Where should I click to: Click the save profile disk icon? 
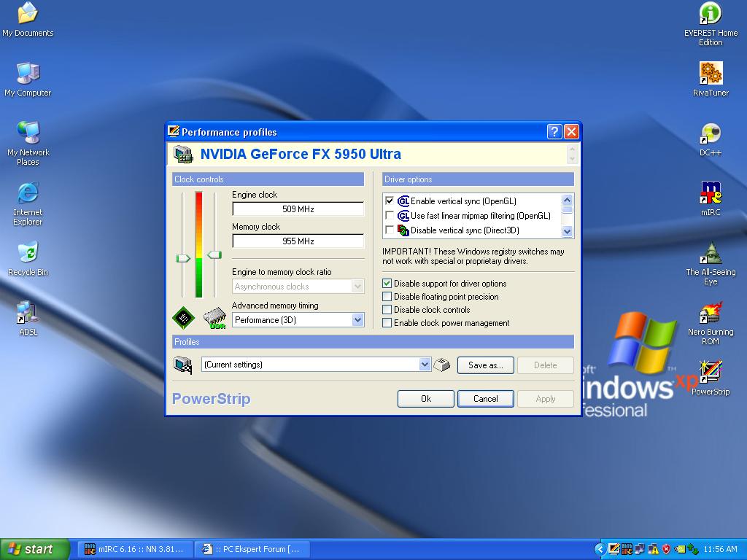(x=442, y=365)
